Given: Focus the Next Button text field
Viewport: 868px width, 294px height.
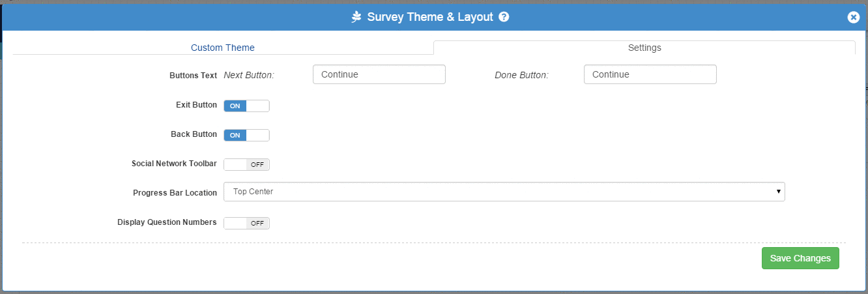Looking at the screenshot, I should point(379,74).
